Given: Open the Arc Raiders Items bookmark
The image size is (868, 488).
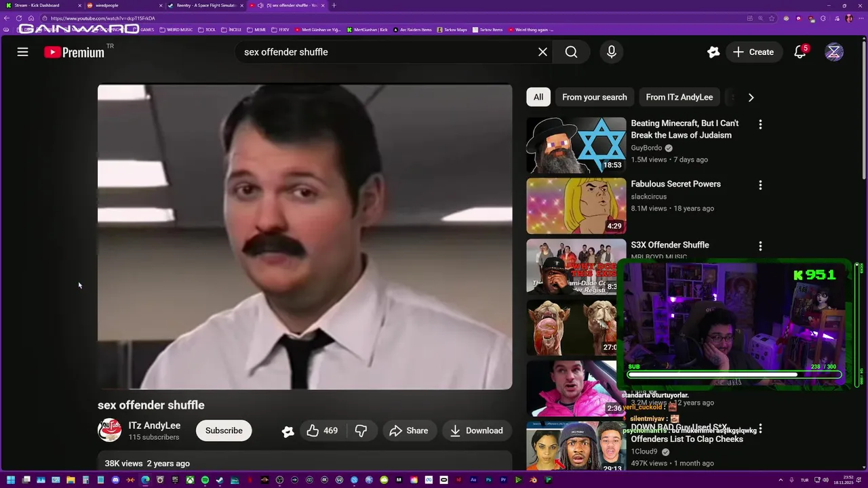Looking at the screenshot, I should click(x=412, y=30).
